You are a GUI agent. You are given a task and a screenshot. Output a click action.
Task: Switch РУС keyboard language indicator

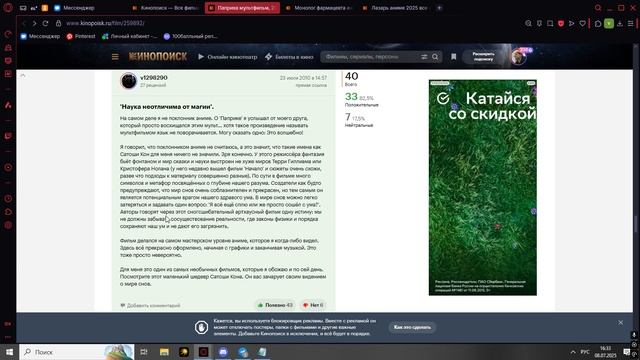click(x=585, y=352)
